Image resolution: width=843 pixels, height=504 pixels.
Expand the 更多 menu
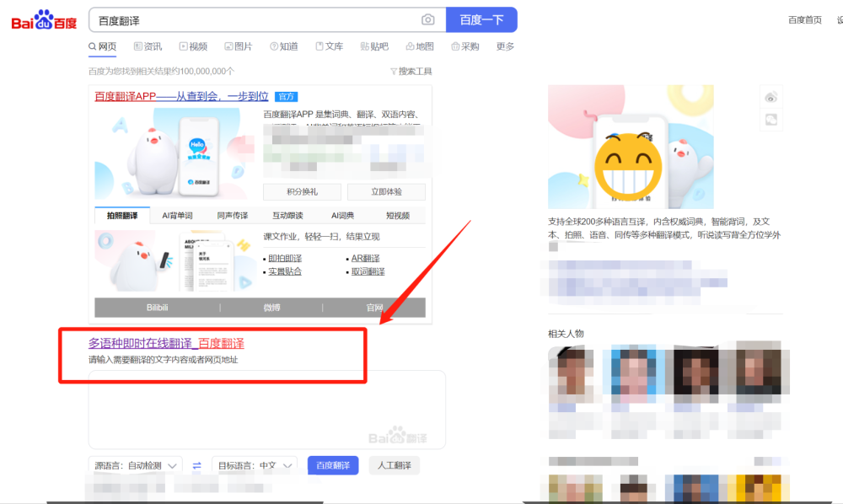(505, 46)
